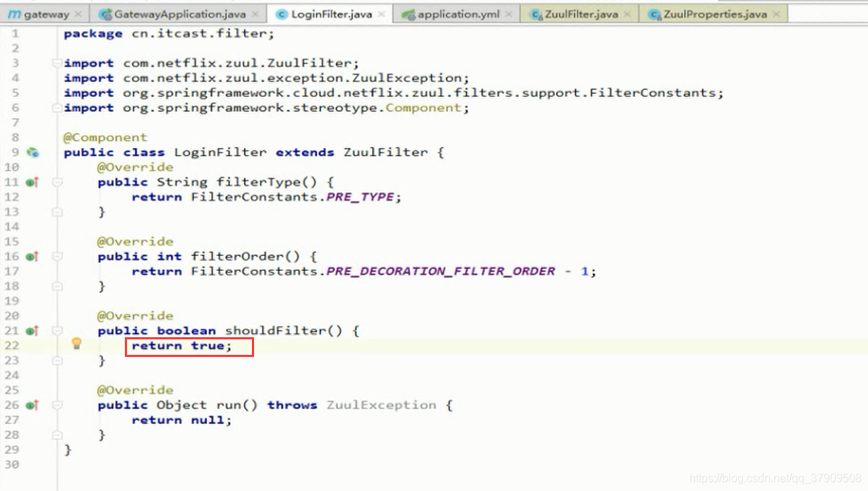
Task: Click the 'import com.netflix.zuul.ZuulFilter;' line
Action: (212, 63)
